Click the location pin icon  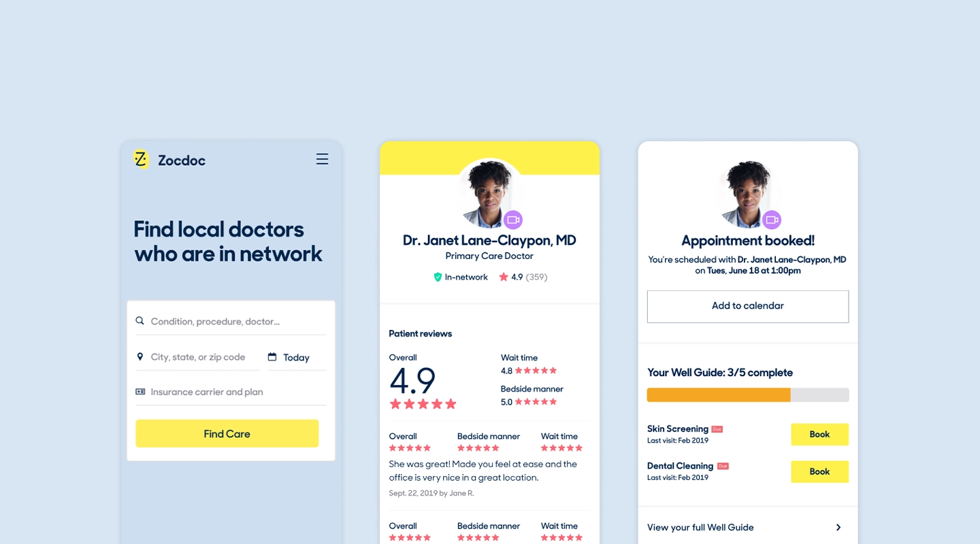[x=140, y=357]
